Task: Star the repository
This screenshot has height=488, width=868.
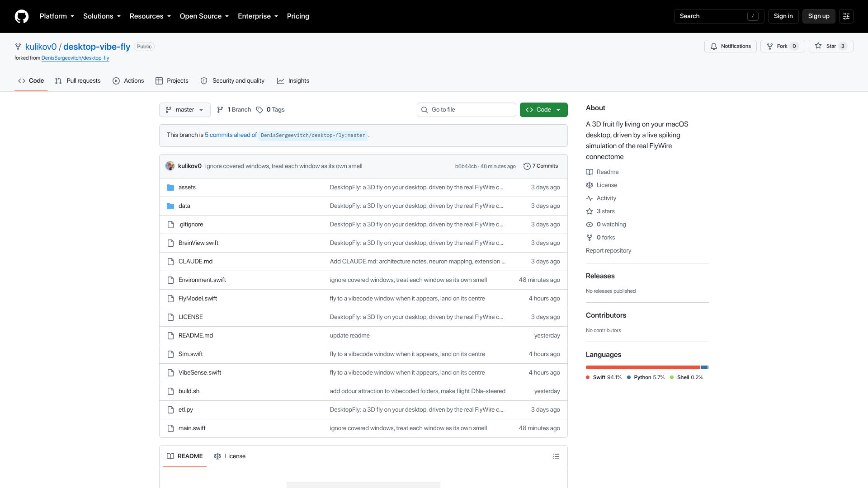Action: click(x=831, y=46)
